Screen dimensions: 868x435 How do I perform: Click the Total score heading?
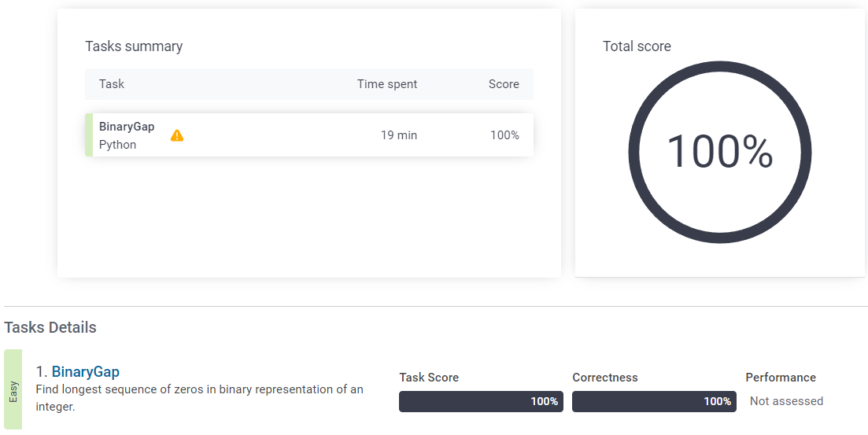pos(637,46)
